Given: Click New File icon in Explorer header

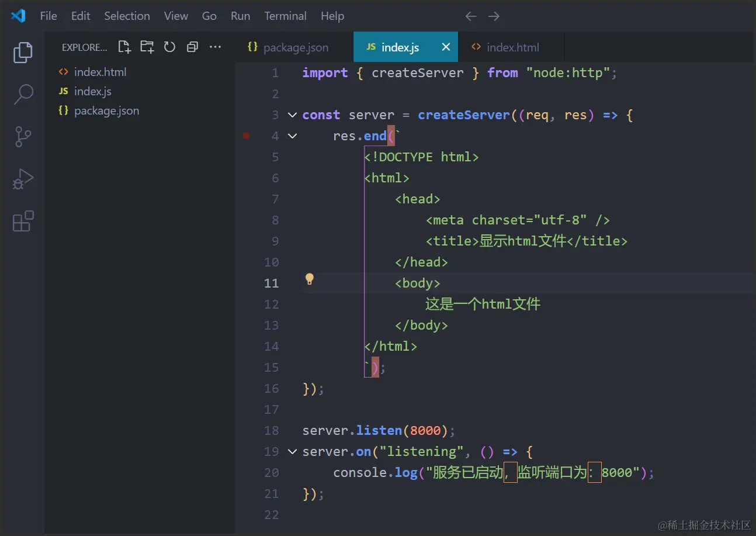Looking at the screenshot, I should tap(124, 47).
